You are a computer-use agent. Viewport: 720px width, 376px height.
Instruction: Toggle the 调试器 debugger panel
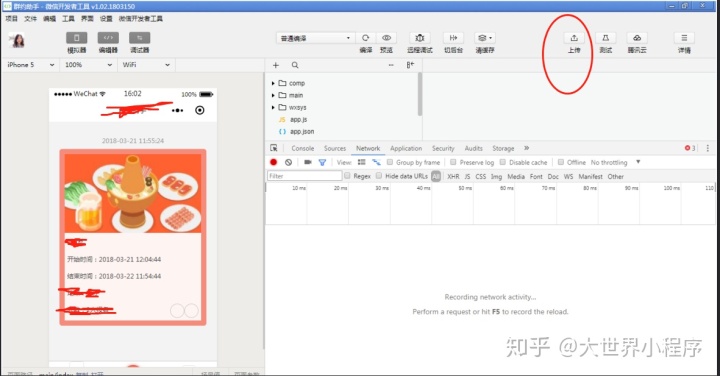pyautogui.click(x=140, y=38)
